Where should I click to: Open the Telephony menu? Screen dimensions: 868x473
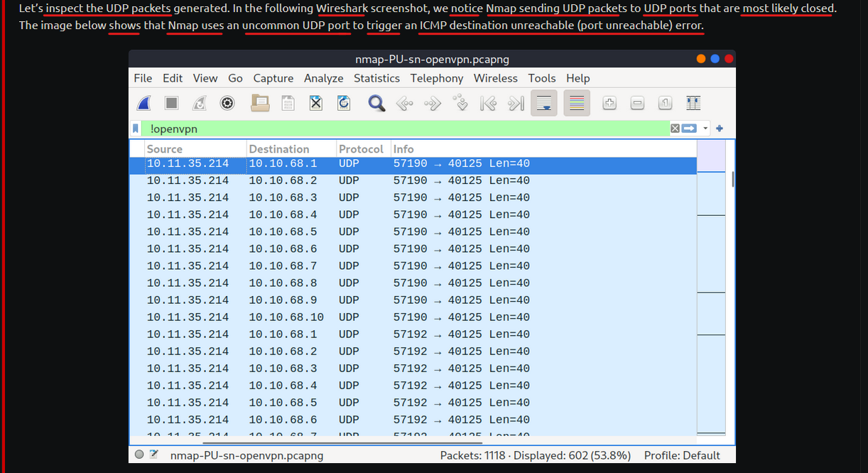pos(437,78)
